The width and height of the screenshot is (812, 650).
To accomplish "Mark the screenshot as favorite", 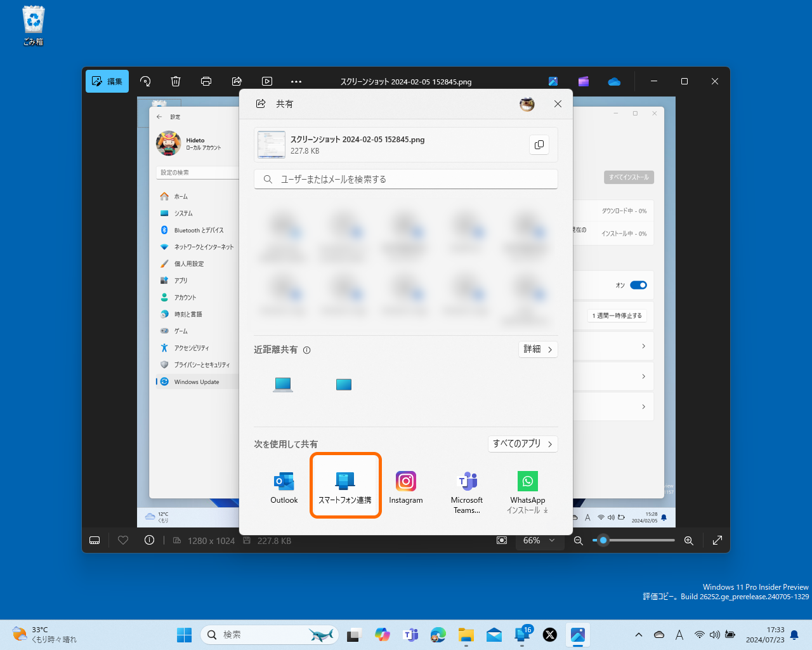I will click(122, 540).
